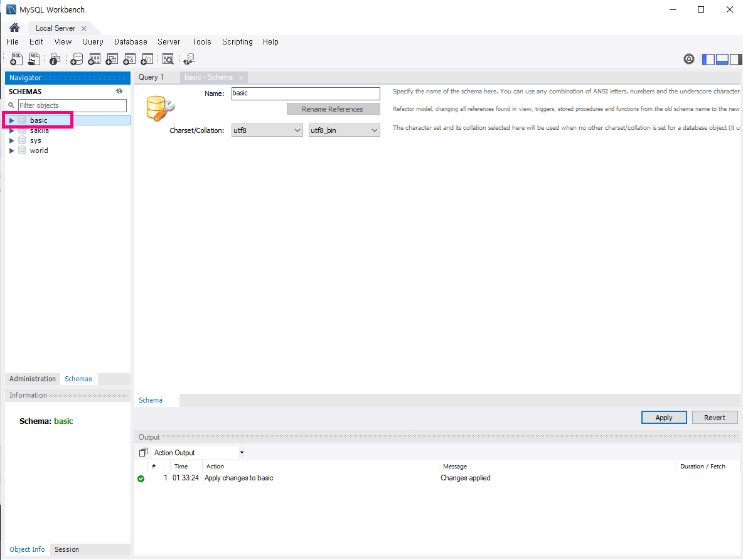Toggle the right sidebar panel
Image resolution: width=743 pixels, height=560 pixels.
click(x=736, y=59)
